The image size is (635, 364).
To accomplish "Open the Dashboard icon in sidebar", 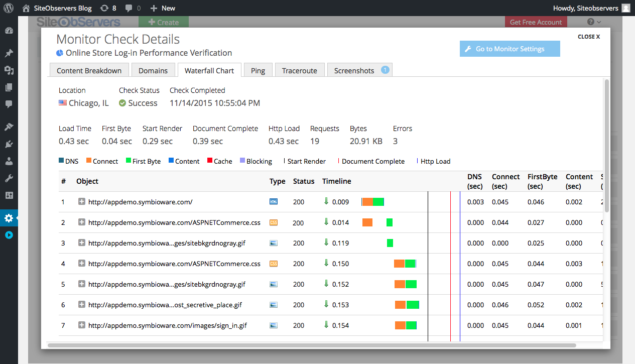I will point(9,31).
